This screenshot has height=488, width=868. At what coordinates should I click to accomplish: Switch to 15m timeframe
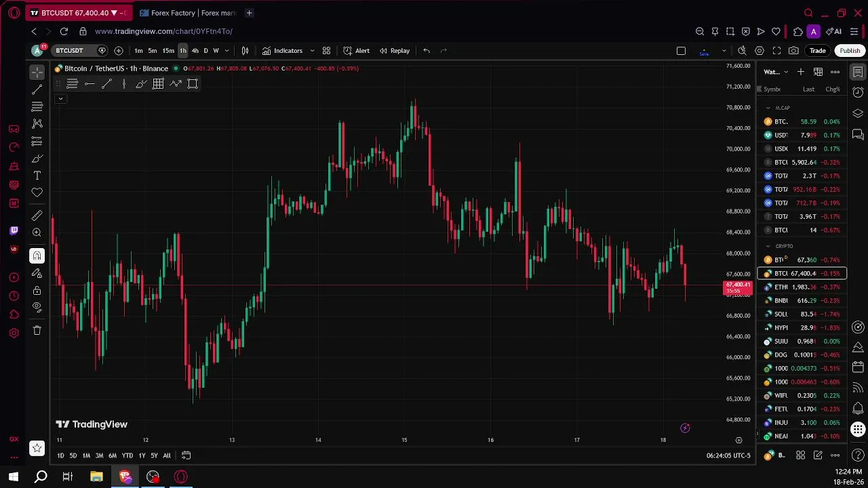coord(168,51)
